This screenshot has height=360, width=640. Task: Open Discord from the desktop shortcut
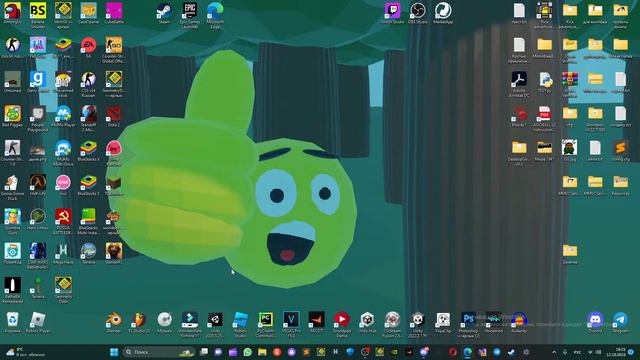(595, 322)
